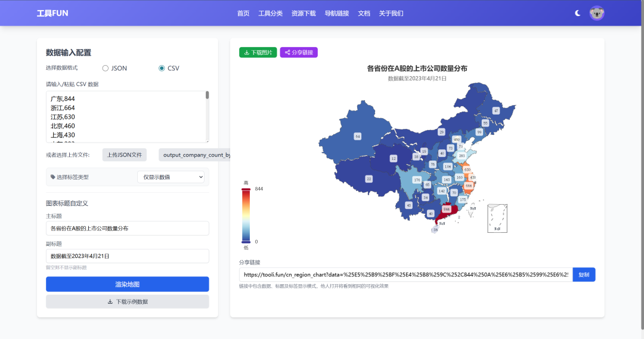Open the 仅显示数值 label type dropdown
This screenshot has height=339, width=644.
(171, 177)
